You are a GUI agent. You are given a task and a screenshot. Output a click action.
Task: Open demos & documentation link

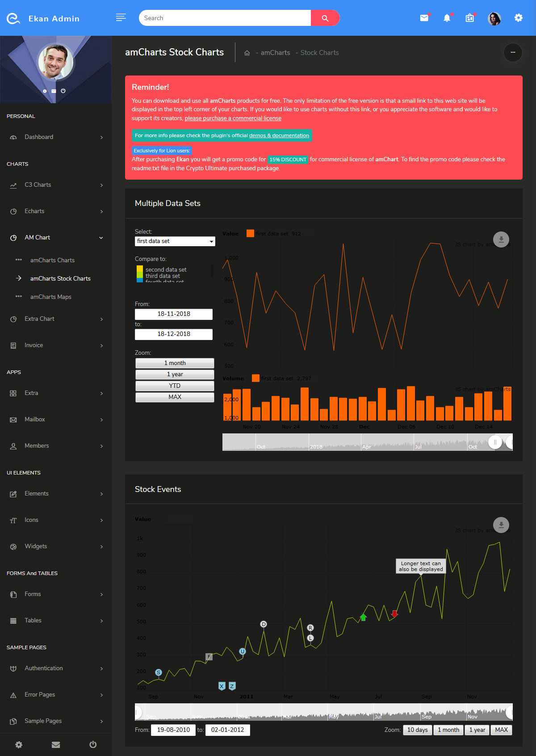point(279,135)
